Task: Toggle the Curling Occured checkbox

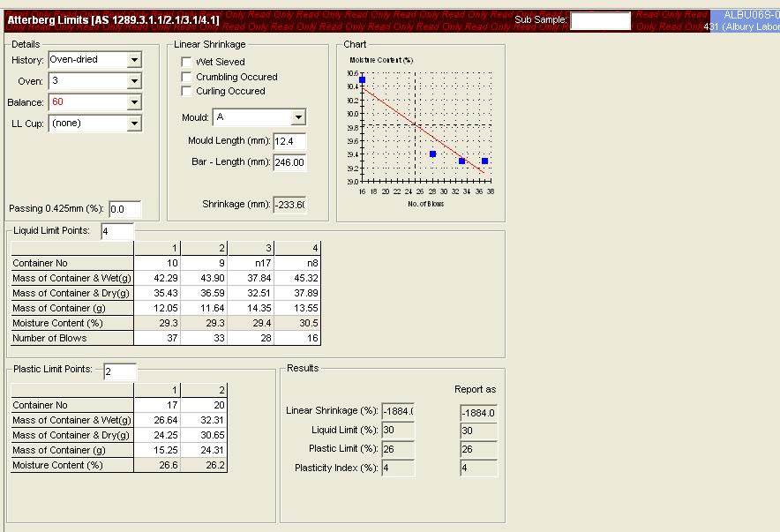Action: click(x=186, y=91)
